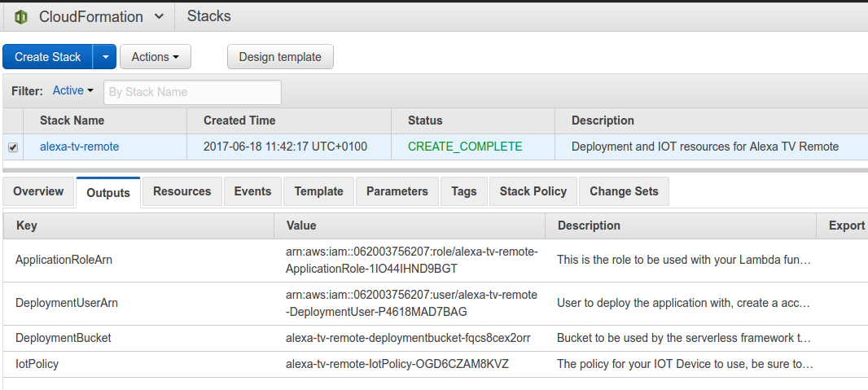Open the Stack Policy tab
Viewport: 868px width, 390px height.
(x=533, y=191)
